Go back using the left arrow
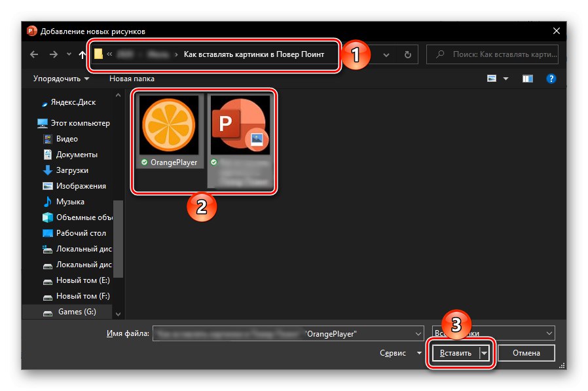The width and height of the screenshot is (588, 391). click(34, 54)
